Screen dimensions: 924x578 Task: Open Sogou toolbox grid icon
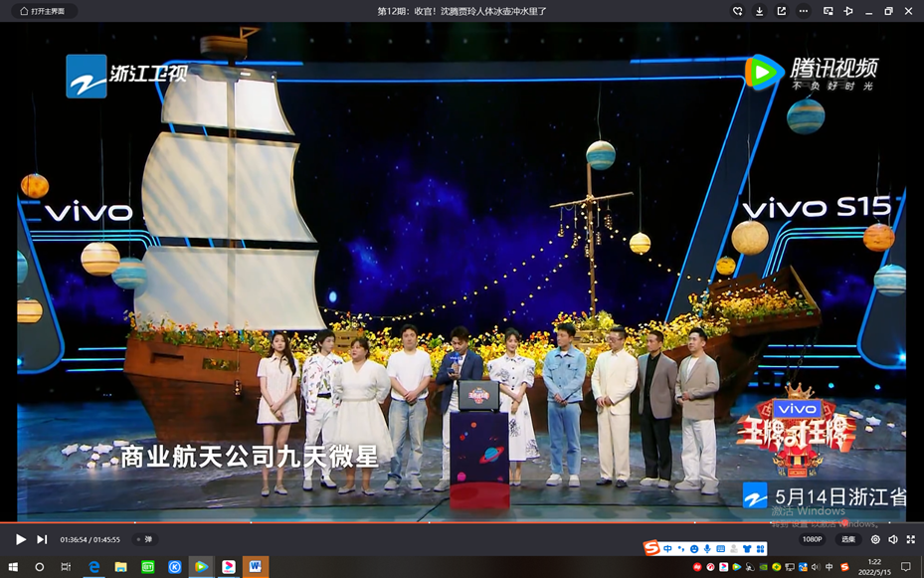click(760, 548)
